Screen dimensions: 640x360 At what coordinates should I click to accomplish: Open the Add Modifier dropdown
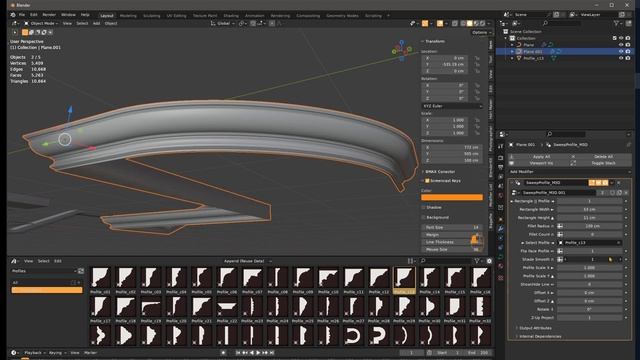click(569, 172)
